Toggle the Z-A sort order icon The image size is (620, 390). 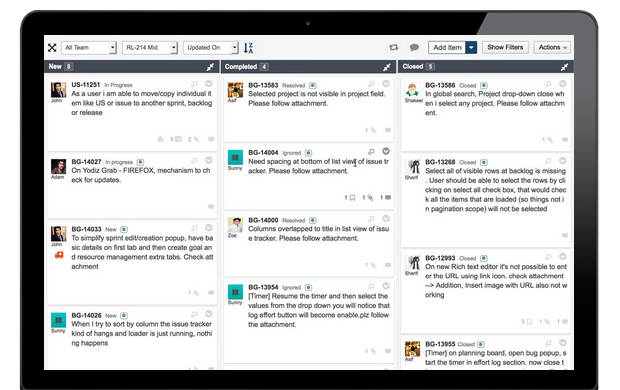pyautogui.click(x=248, y=48)
